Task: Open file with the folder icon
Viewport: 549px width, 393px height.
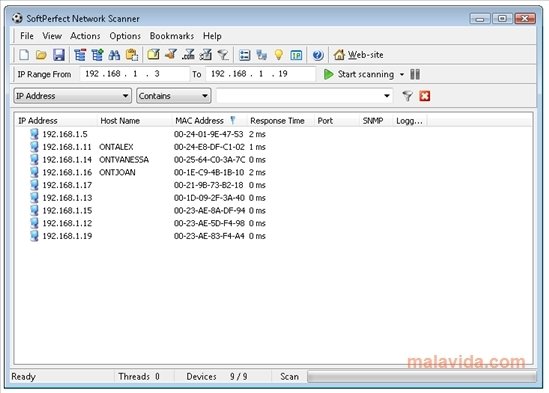Action: pos(41,55)
